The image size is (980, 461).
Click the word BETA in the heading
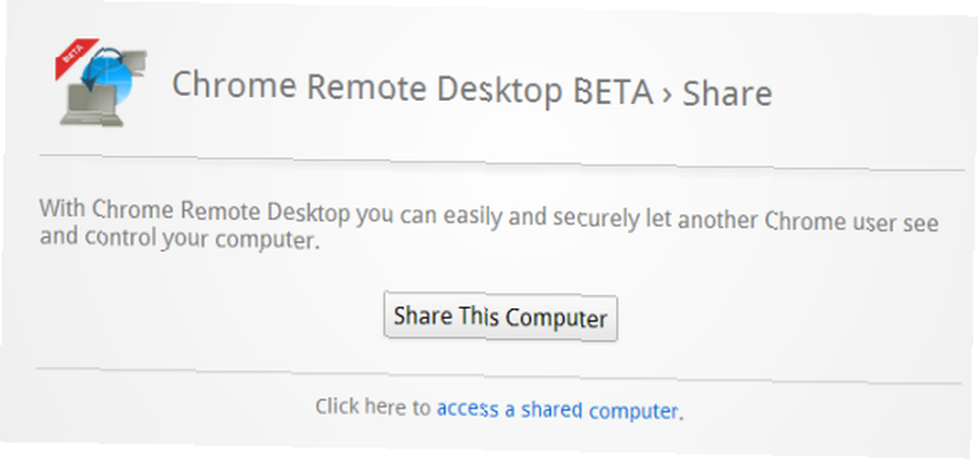pyautogui.click(x=613, y=91)
